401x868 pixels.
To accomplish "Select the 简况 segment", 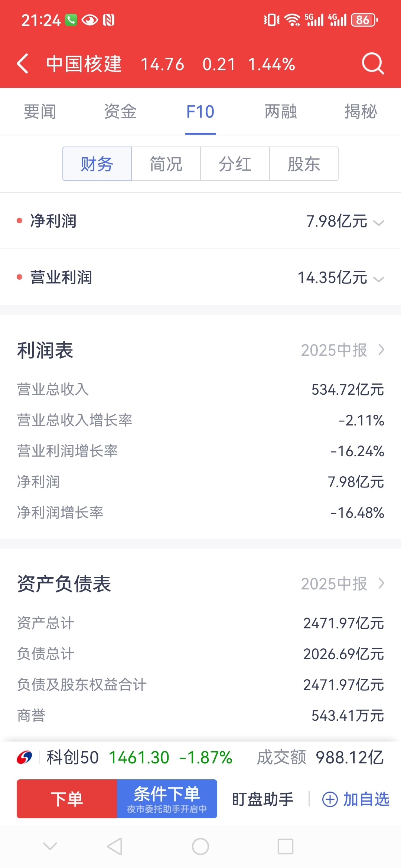I will [x=166, y=164].
